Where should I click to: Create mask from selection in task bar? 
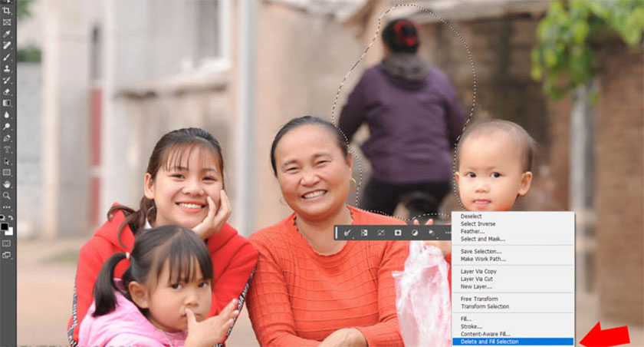pyautogui.click(x=398, y=233)
